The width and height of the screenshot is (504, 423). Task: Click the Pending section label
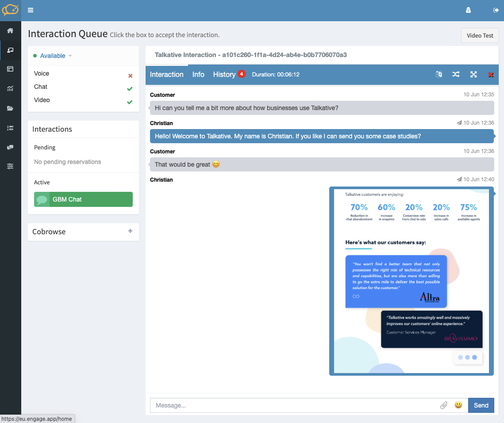point(45,148)
